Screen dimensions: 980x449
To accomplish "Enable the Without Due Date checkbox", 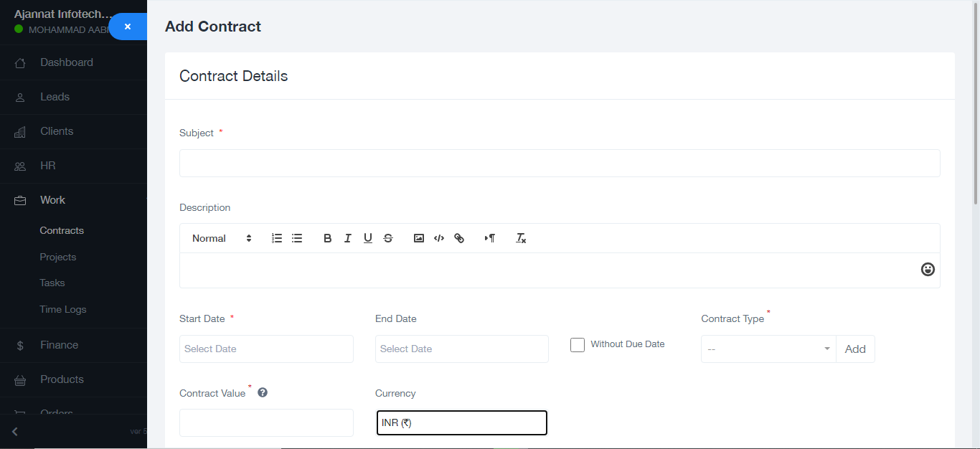I will coord(578,345).
